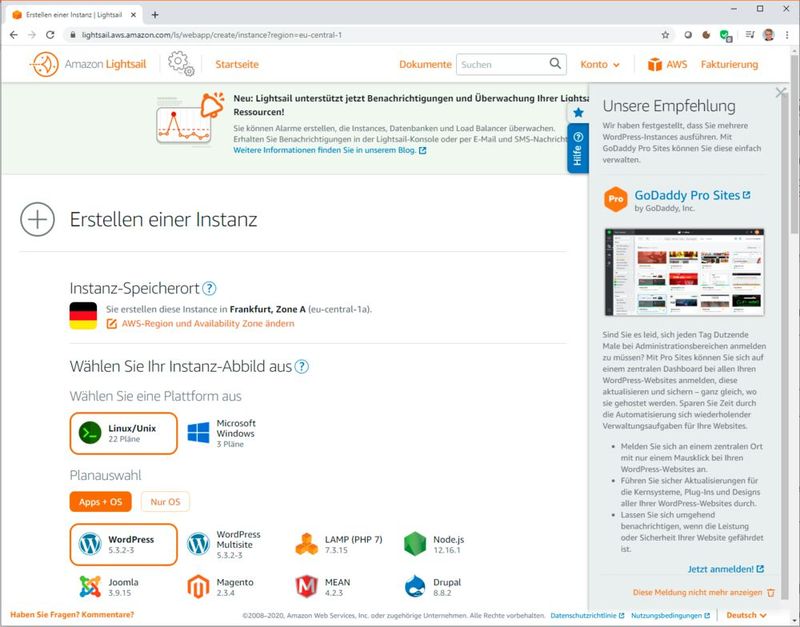Open the Nutzungsbedingungen link
Image resolution: width=800 pixels, height=627 pixels.
click(670, 616)
